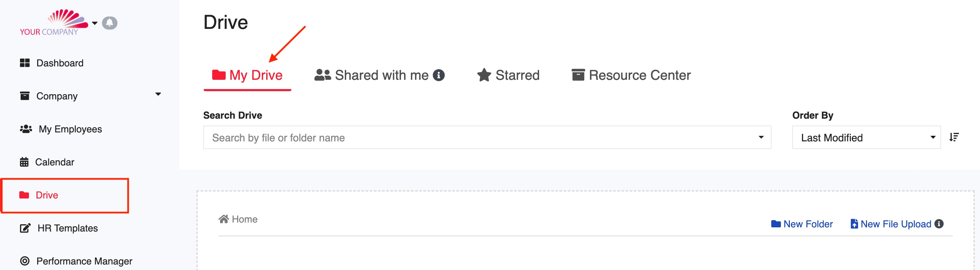Open the Resource Center tab
980x270 pixels.
coord(631,75)
